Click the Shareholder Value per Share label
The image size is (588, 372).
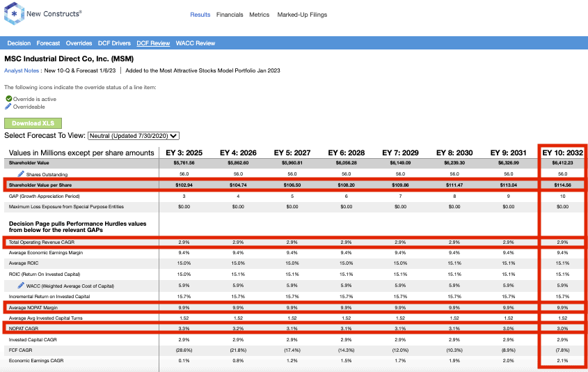coord(40,185)
